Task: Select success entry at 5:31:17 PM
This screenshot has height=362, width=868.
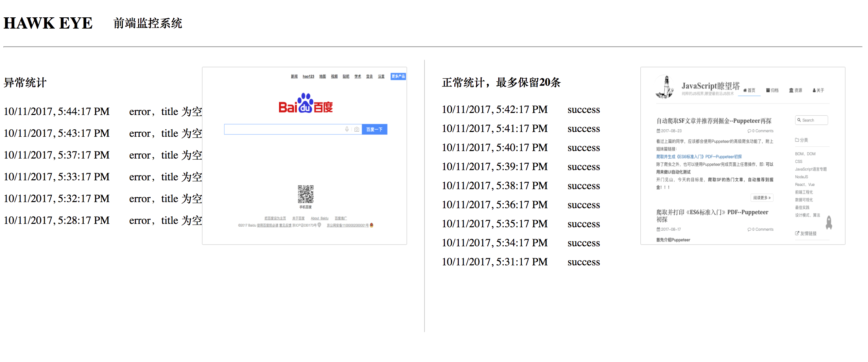Action: [x=521, y=262]
